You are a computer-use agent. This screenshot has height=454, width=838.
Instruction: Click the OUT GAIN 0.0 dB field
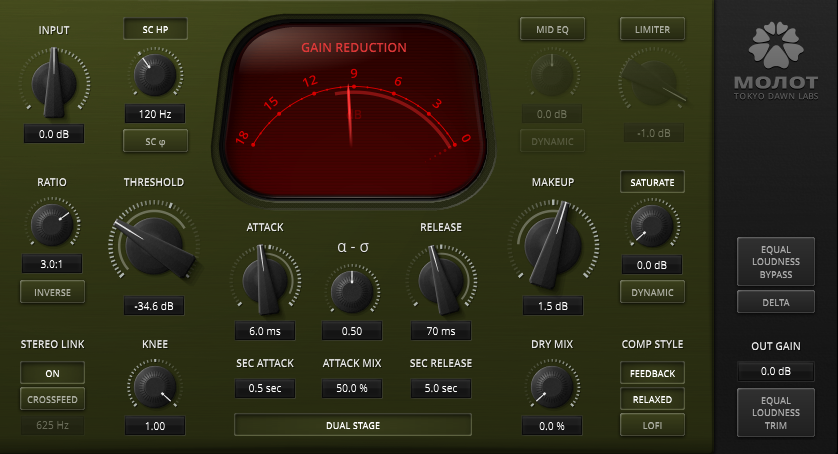[776, 371]
